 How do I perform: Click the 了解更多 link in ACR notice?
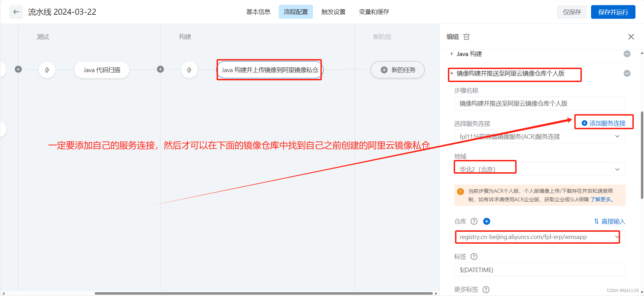(601, 200)
